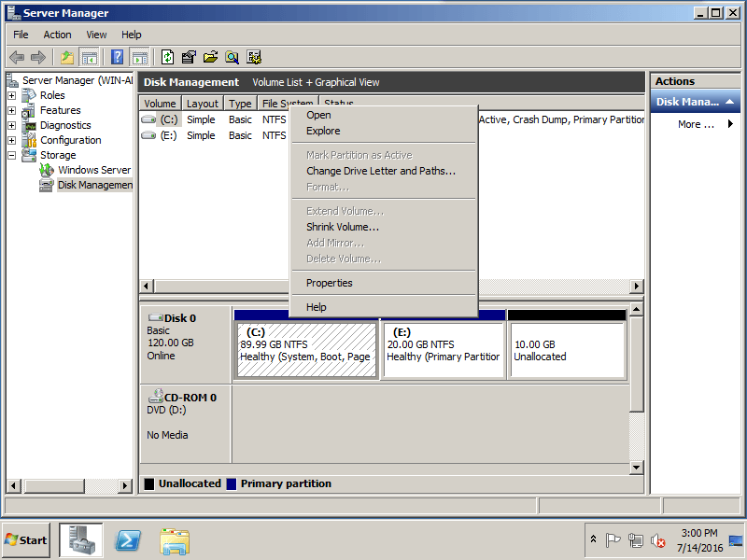Click the Refresh toolbar icon
This screenshot has height=560, width=747.
click(167, 58)
